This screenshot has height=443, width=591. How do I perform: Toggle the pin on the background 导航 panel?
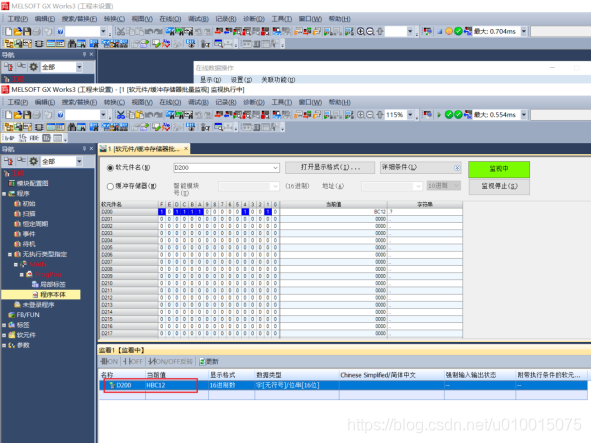point(84,55)
